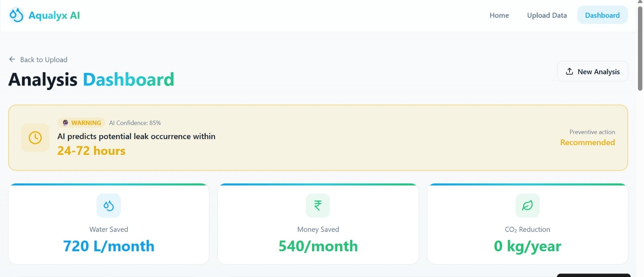The height and width of the screenshot is (277, 644).
Task: Click the leaf icon above CO₂ Reduction
Action: point(528,206)
